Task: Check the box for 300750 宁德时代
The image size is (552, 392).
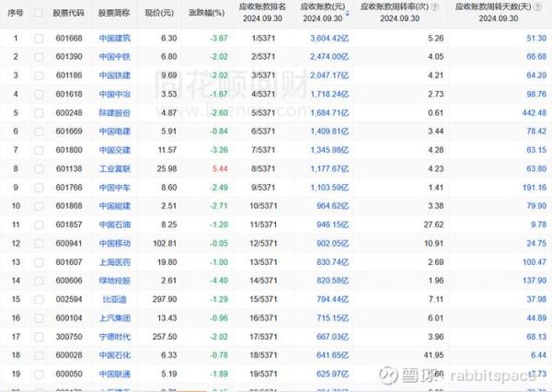Action: coord(39,337)
